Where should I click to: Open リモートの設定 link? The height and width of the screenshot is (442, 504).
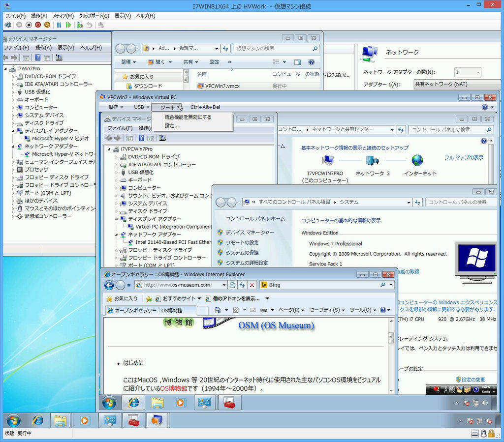[x=242, y=243]
